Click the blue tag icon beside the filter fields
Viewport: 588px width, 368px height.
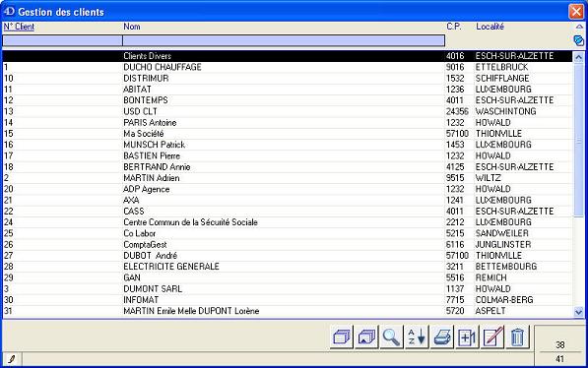(578, 40)
